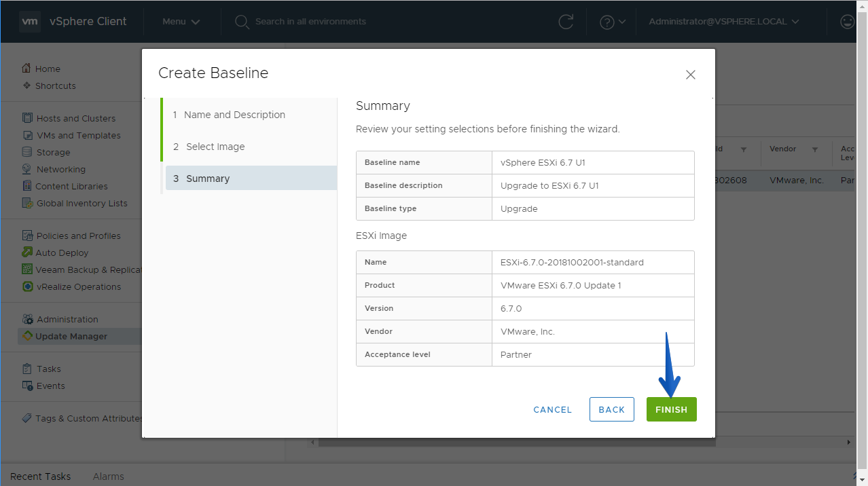
Task: Click the Storage database icon
Action: (27, 152)
